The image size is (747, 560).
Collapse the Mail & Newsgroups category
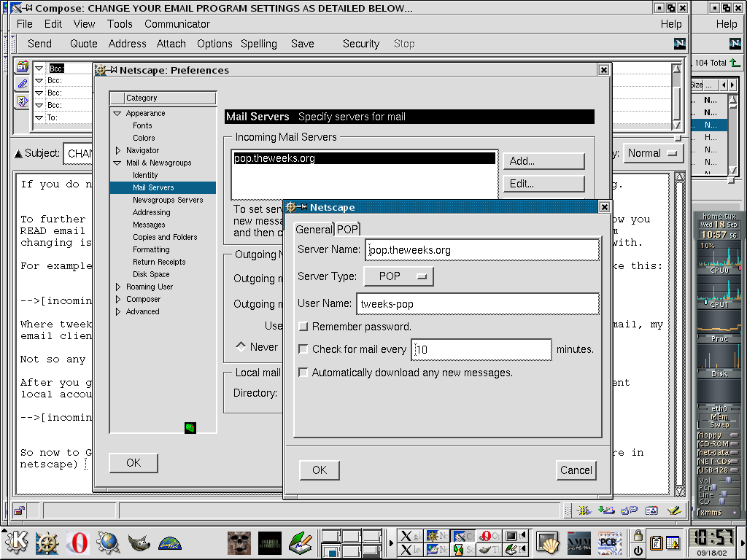117,163
